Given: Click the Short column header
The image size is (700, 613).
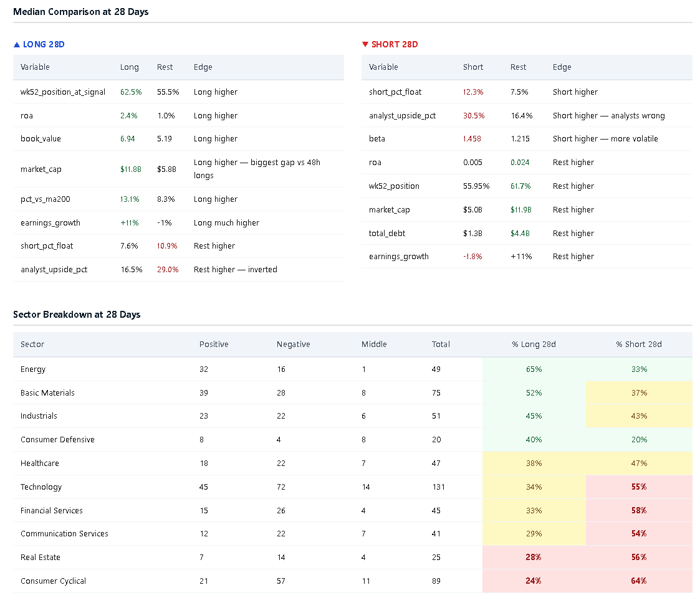Looking at the screenshot, I should [472, 67].
